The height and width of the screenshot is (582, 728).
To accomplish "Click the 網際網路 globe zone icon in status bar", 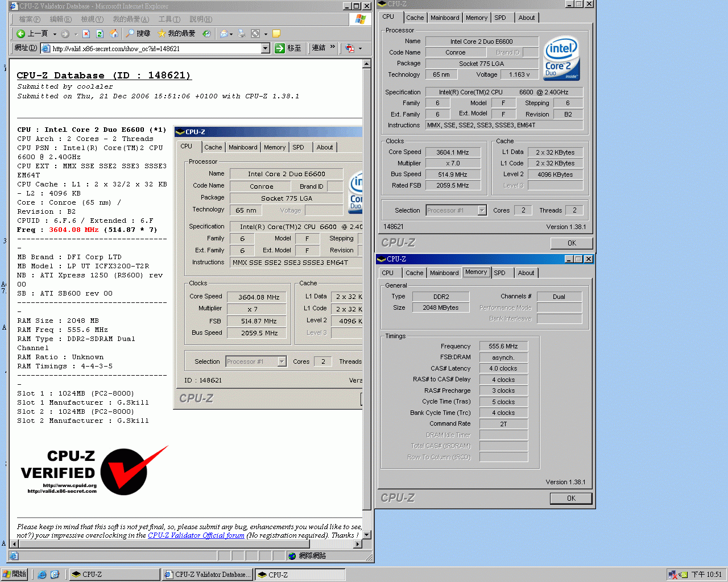I will click(x=292, y=556).
